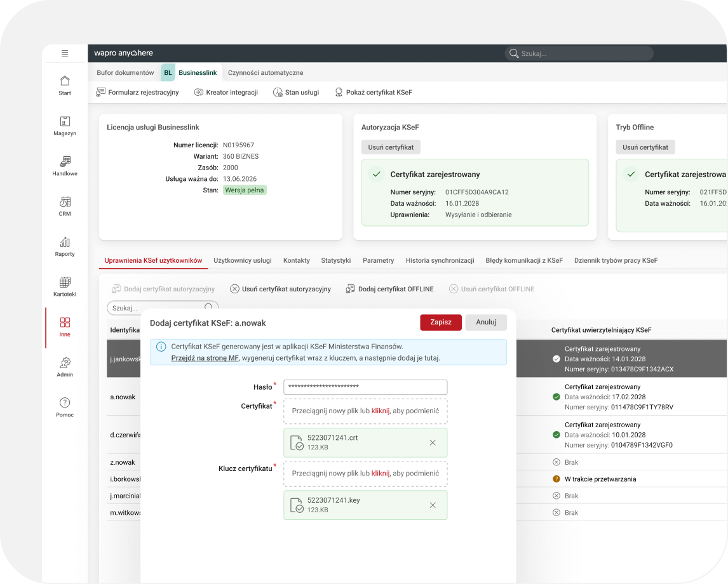728x584 pixels.
Task: Open the CRM module icon
Action: click(x=65, y=202)
